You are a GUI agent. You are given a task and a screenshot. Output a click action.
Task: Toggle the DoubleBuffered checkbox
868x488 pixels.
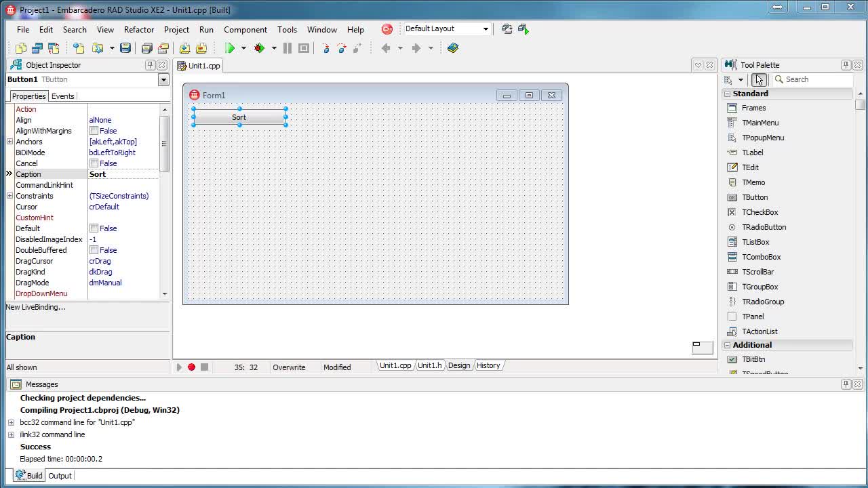(x=94, y=250)
